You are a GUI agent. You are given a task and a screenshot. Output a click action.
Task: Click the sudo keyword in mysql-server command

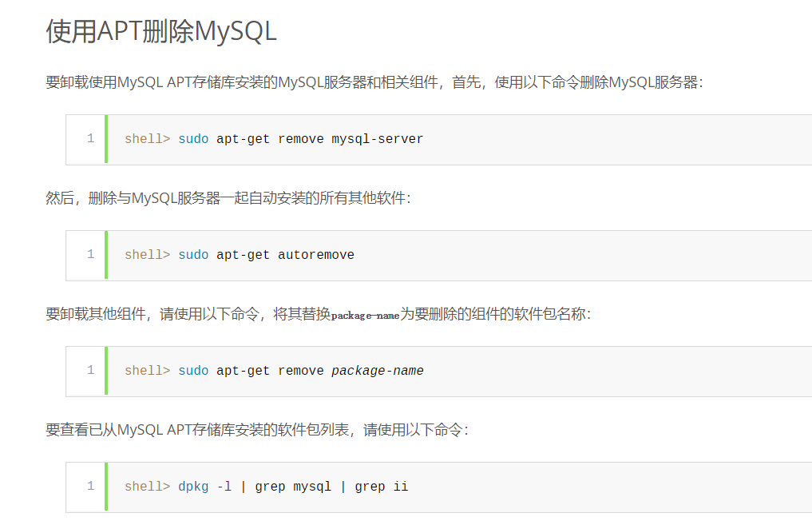193,139
